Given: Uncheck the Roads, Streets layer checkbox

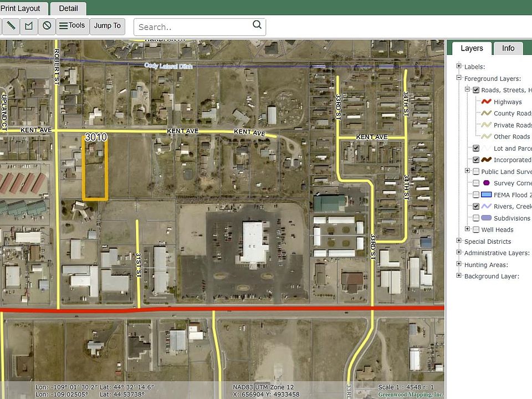Looking at the screenshot, I should point(476,90).
